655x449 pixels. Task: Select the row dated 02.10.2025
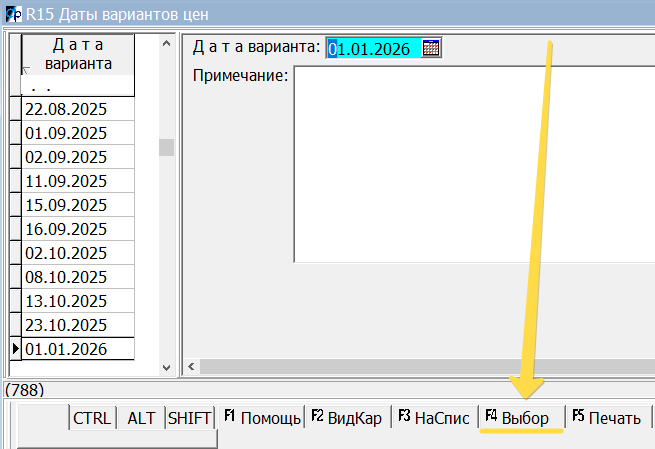pos(78,253)
